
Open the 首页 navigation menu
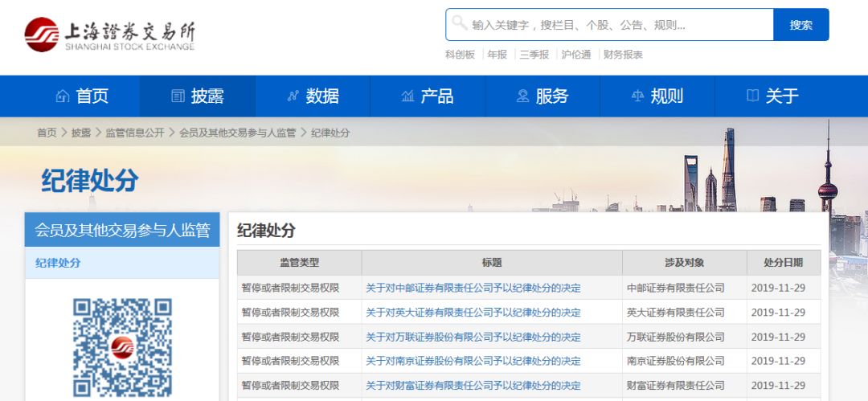click(x=83, y=96)
